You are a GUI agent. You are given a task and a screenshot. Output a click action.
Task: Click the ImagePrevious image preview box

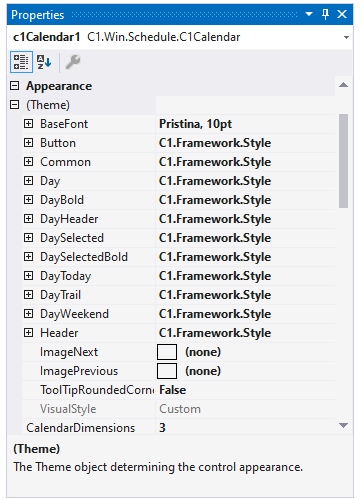(167, 371)
